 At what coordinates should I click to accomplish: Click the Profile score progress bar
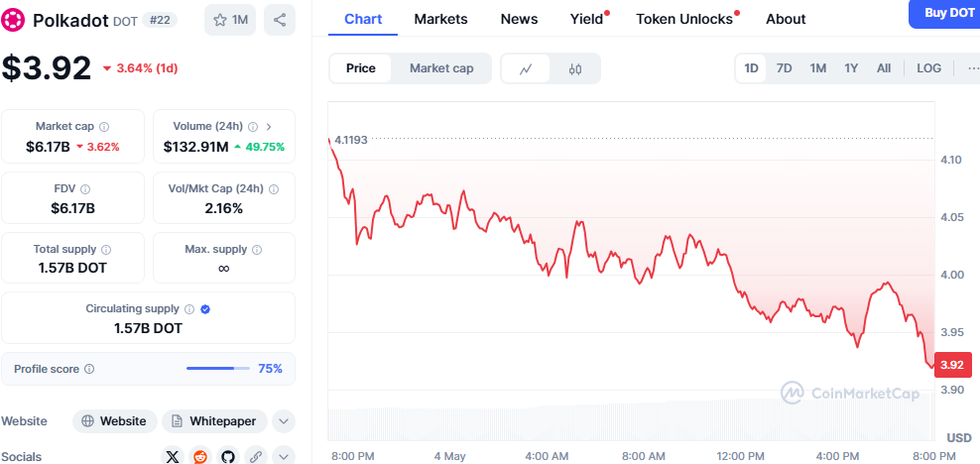coord(217,369)
